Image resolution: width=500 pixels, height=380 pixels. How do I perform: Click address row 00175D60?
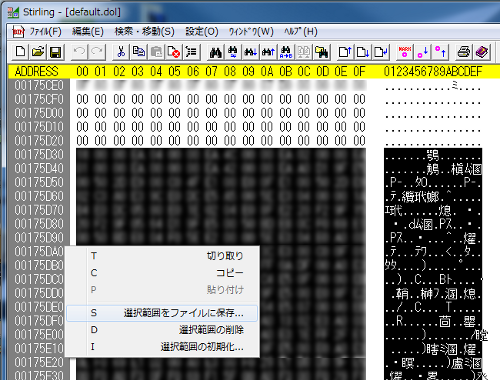click(39, 196)
